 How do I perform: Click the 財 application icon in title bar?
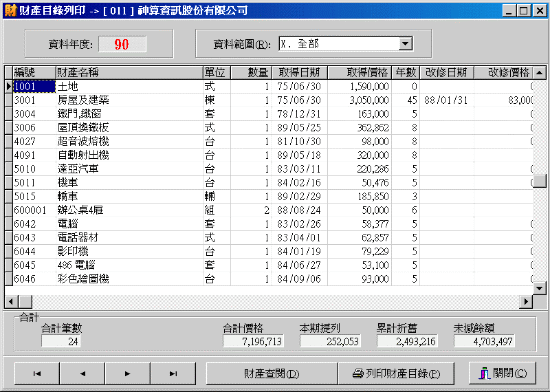click(x=11, y=10)
